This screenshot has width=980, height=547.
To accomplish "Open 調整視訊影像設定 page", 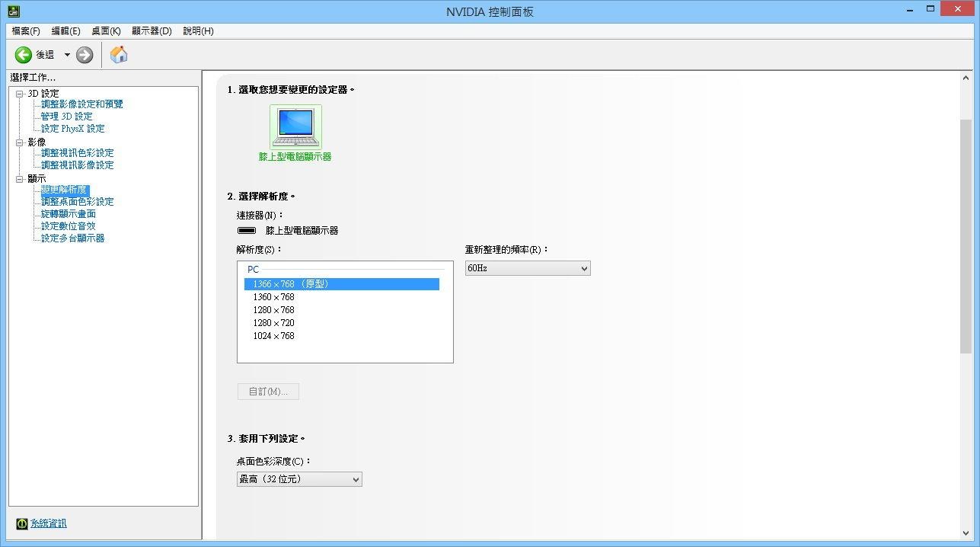I will (77, 165).
